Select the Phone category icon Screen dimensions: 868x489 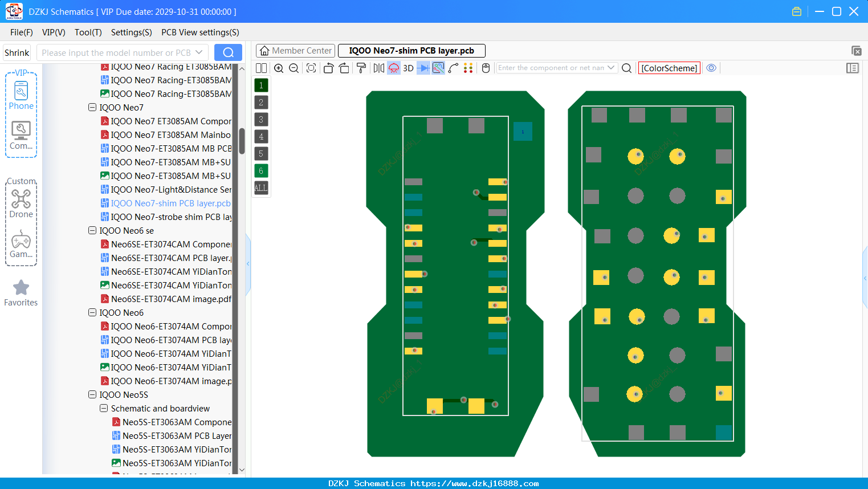(21, 95)
